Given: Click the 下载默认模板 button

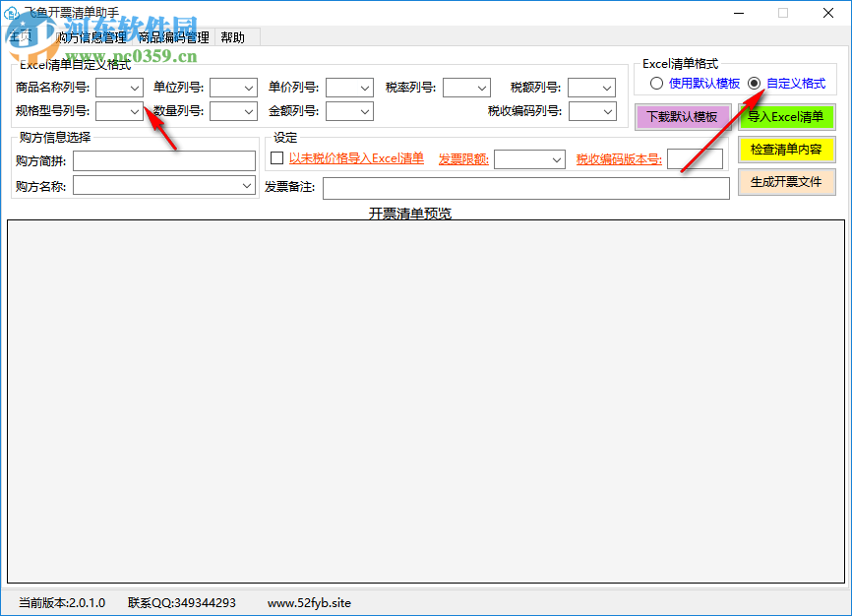Looking at the screenshot, I should pyautogui.click(x=683, y=117).
